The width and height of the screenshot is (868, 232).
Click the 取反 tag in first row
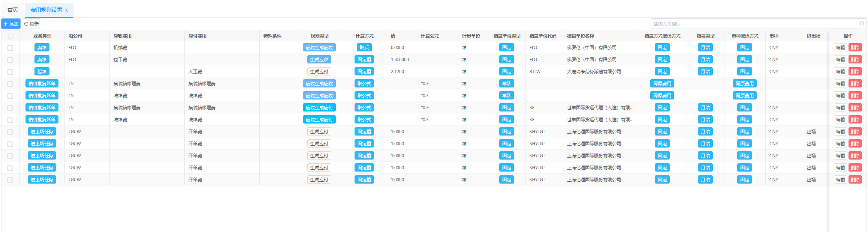pos(364,48)
